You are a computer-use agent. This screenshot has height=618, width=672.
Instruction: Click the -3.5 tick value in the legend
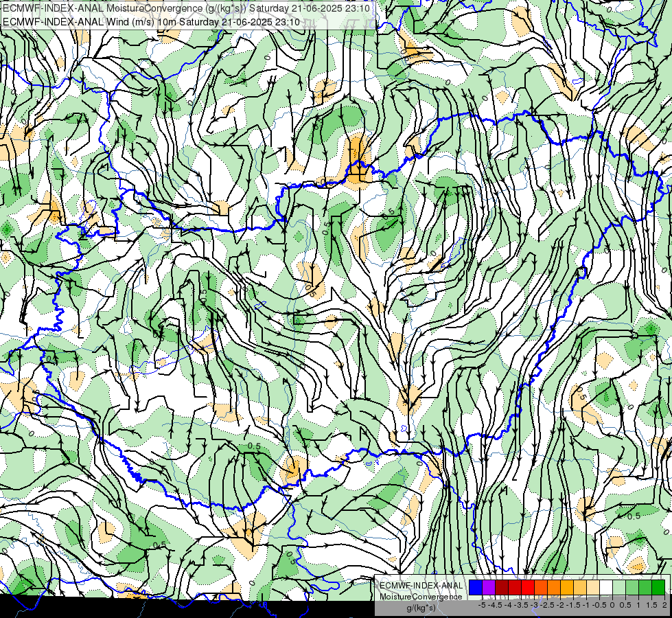(x=521, y=605)
